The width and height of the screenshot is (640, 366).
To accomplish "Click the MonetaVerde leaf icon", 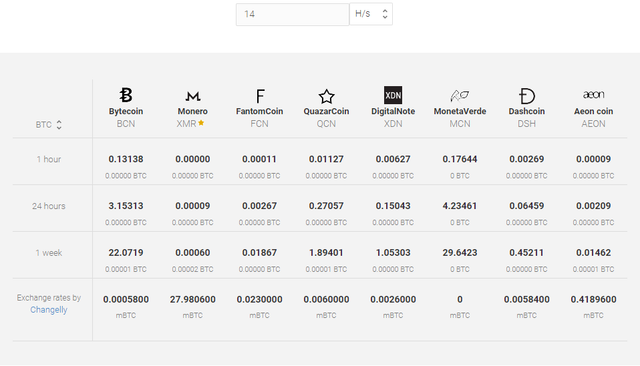I will pos(460,96).
